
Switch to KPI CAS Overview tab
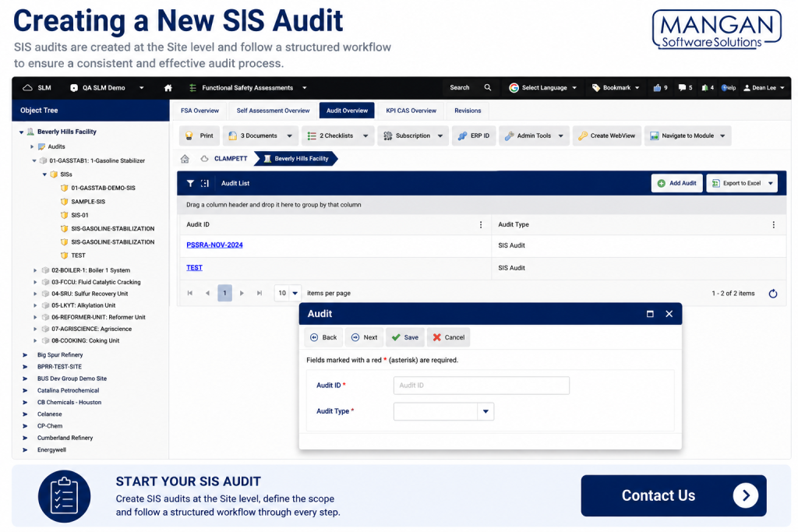[x=411, y=111]
